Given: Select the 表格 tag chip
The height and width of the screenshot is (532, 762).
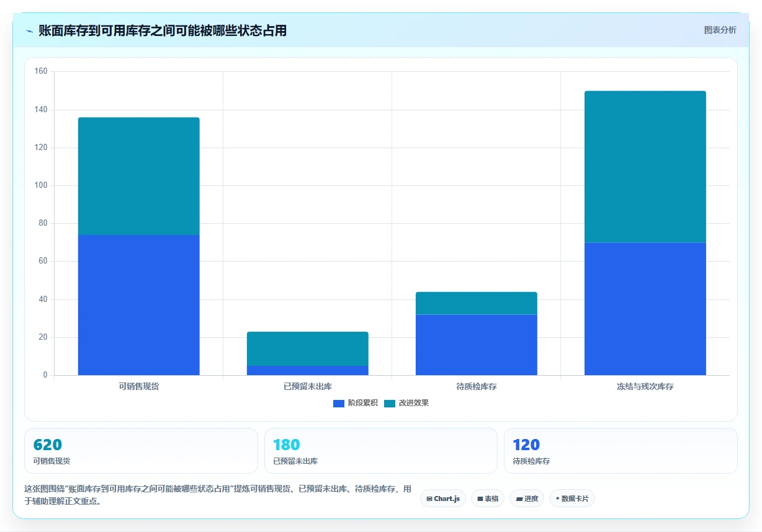Looking at the screenshot, I should tap(488, 499).
